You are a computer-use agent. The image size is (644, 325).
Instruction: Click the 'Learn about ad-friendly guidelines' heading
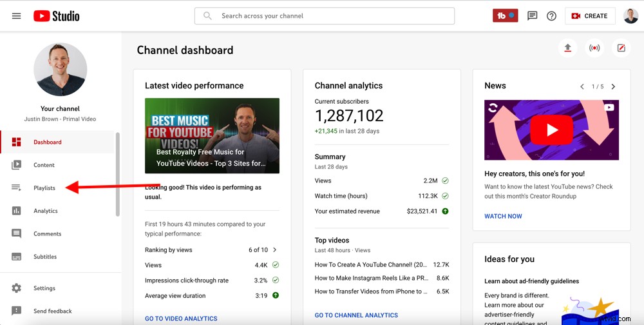coord(532,281)
